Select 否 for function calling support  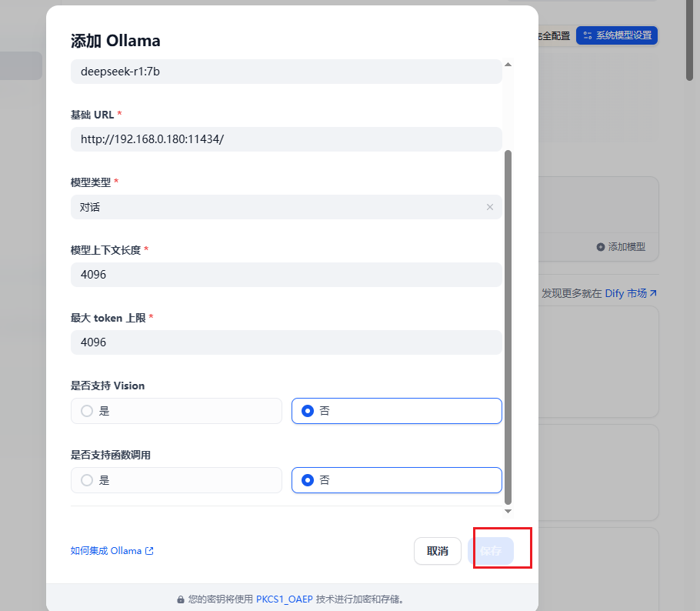(396, 480)
